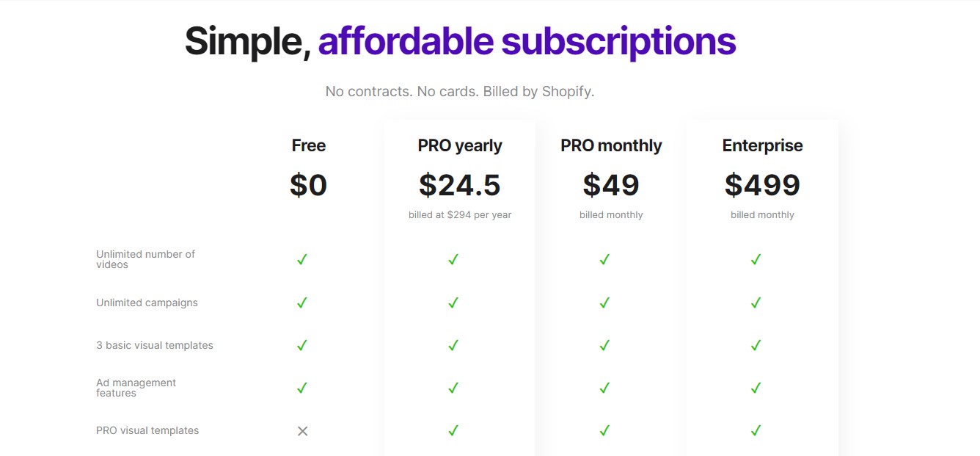Click the 'affordable subscriptions' purple headline text

tap(527, 41)
